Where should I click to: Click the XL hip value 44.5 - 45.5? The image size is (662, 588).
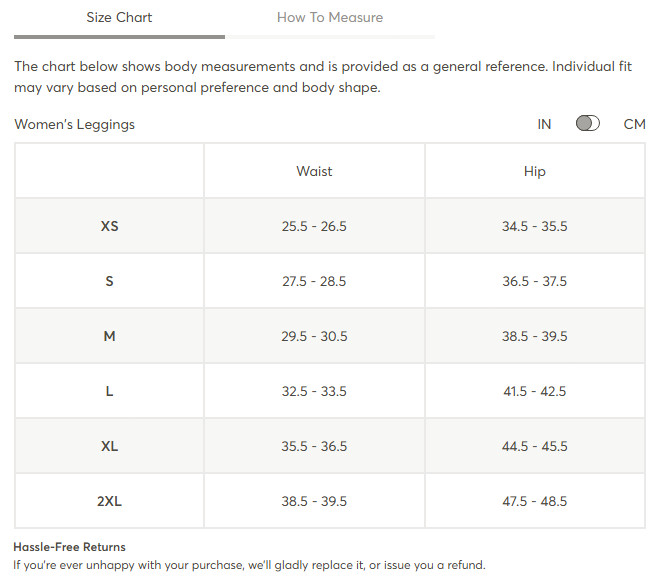(534, 446)
